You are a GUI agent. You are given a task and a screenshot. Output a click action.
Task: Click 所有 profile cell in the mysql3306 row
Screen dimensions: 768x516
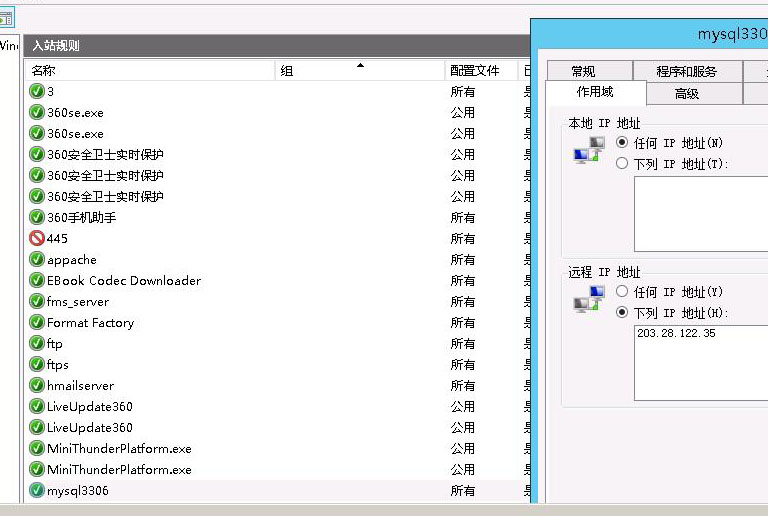pyautogui.click(x=463, y=491)
